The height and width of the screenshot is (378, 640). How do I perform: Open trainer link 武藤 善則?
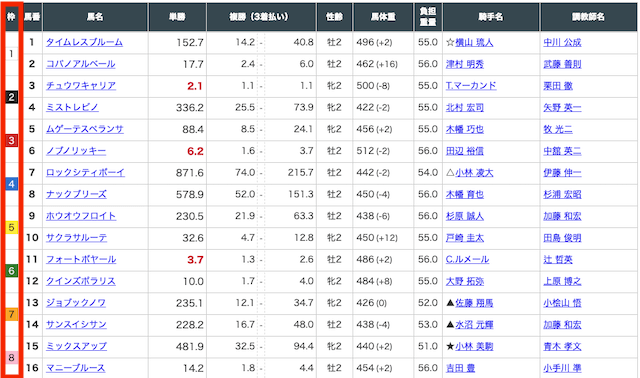tap(562, 64)
